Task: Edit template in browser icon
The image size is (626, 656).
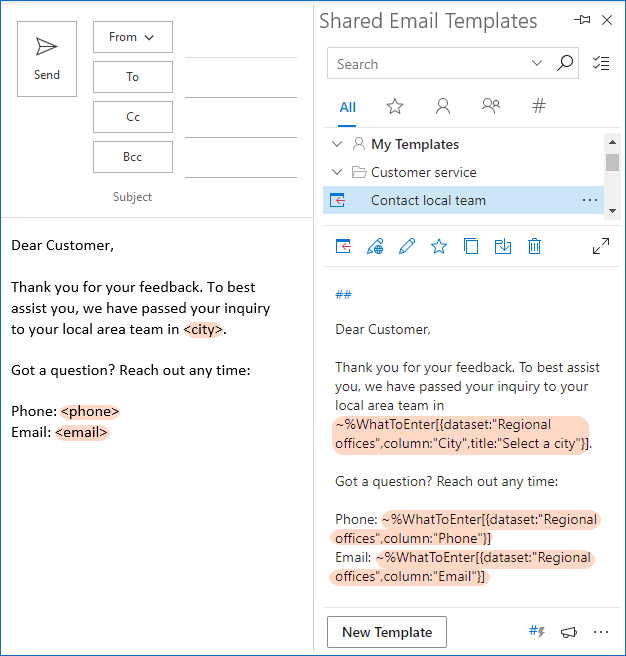Action: click(375, 246)
